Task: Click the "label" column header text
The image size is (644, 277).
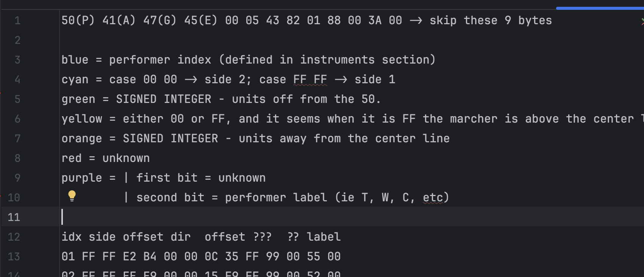Action: click(x=324, y=237)
